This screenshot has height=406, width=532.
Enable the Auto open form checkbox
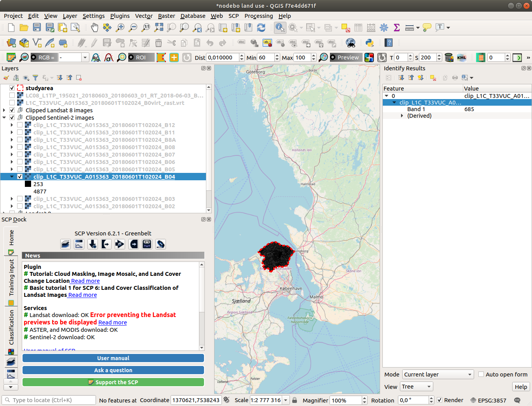(x=481, y=375)
